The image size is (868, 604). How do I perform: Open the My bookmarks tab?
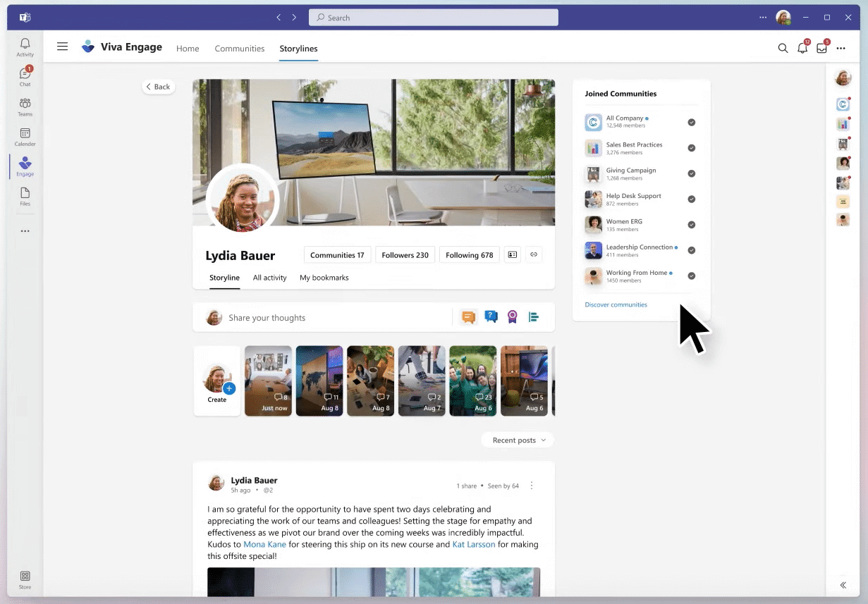point(324,278)
